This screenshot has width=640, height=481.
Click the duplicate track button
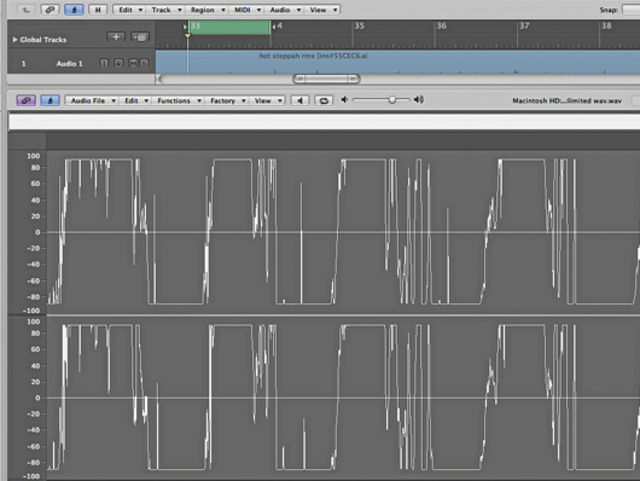(140, 37)
